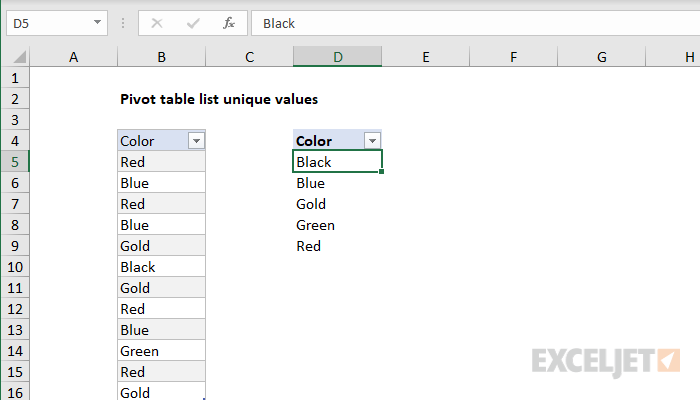Viewport: 700px width, 400px height.
Task: Select row 12 header
Action: click(x=15, y=309)
